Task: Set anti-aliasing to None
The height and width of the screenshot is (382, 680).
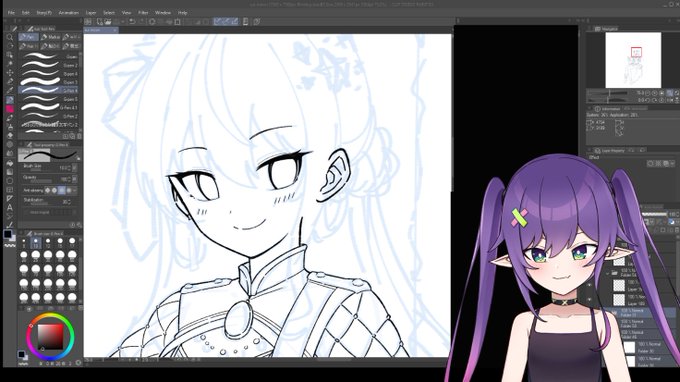Action: click(x=48, y=190)
